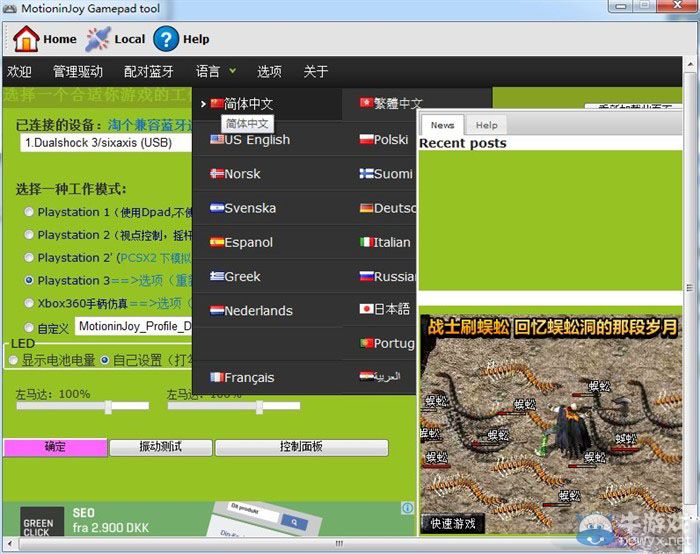Choose Polski flag entry
The height and width of the screenshot is (554, 700).
[384, 140]
